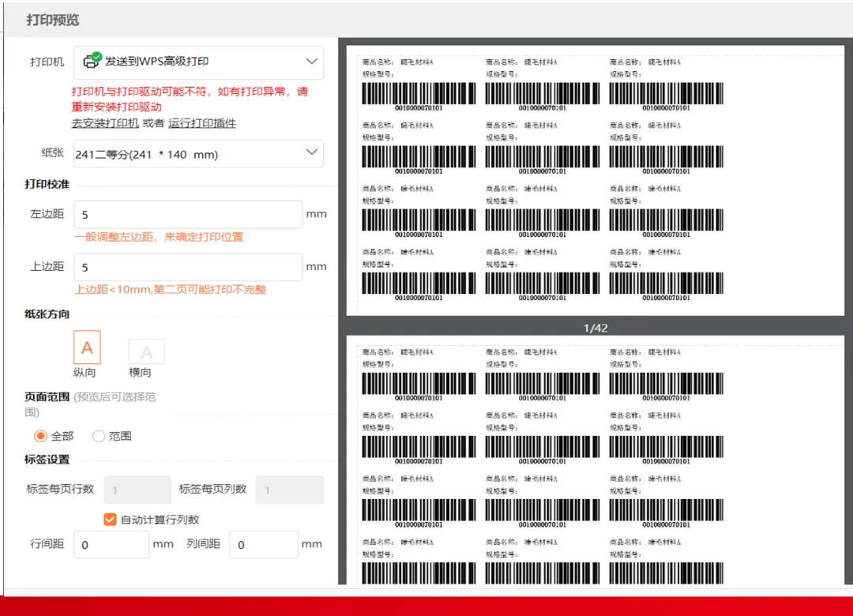
Task: Click the 一般调整左边距 hint text
Action: [159, 237]
